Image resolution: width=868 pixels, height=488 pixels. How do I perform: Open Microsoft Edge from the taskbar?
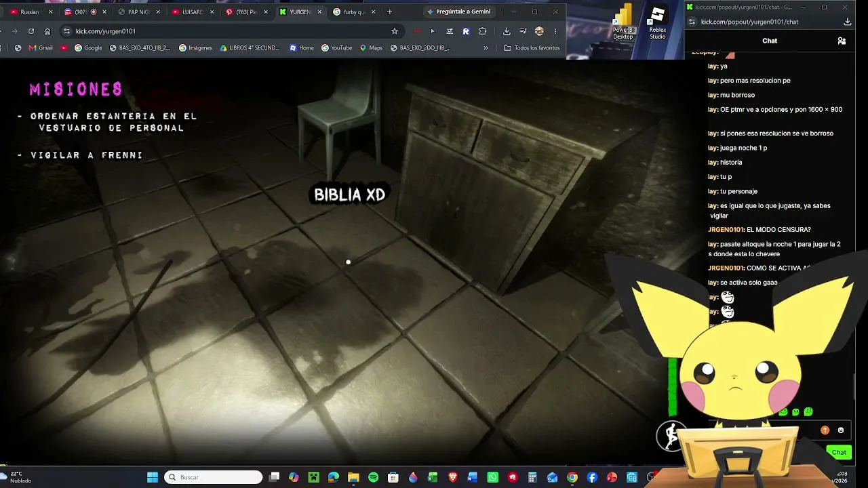click(334, 477)
